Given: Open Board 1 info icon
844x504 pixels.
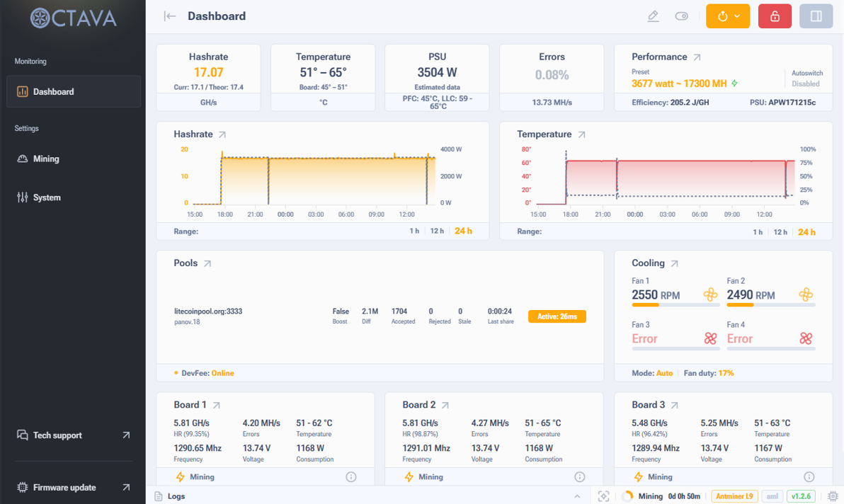Looking at the screenshot, I should (351, 477).
